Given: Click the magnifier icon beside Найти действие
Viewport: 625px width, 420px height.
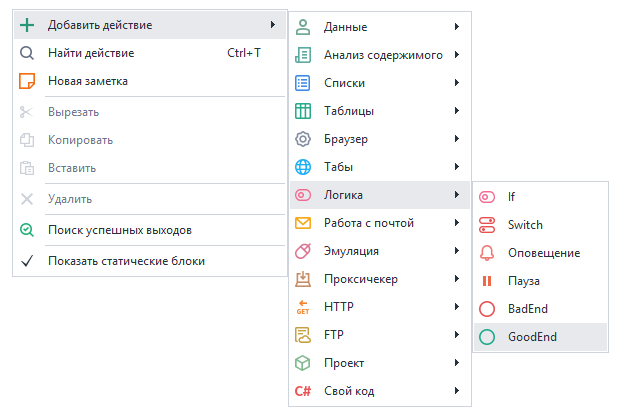Looking at the screenshot, I should pos(27,53).
